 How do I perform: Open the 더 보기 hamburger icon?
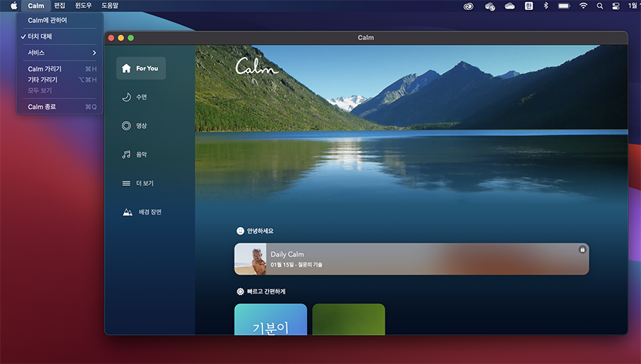click(x=126, y=183)
